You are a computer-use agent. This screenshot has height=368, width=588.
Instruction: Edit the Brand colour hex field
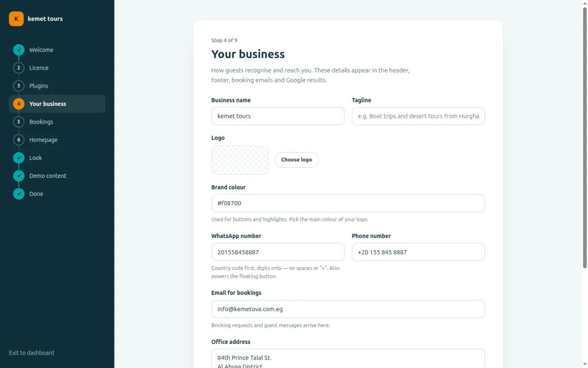click(348, 203)
